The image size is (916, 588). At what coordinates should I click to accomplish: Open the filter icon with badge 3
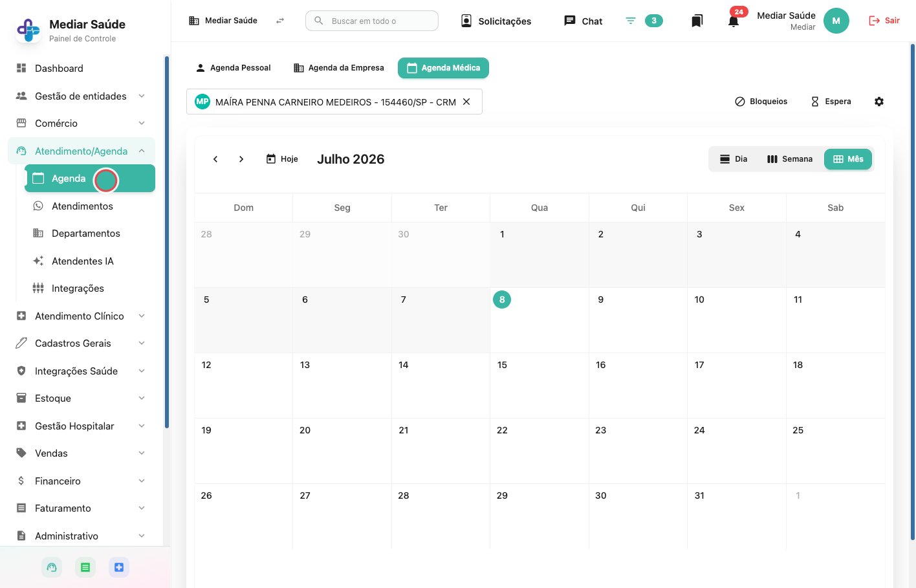coord(643,21)
